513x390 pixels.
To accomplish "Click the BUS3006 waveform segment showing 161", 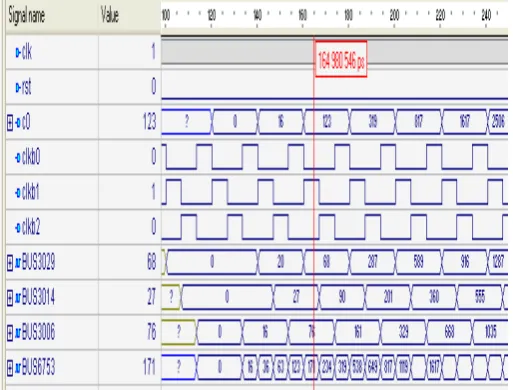I will pos(357,332).
